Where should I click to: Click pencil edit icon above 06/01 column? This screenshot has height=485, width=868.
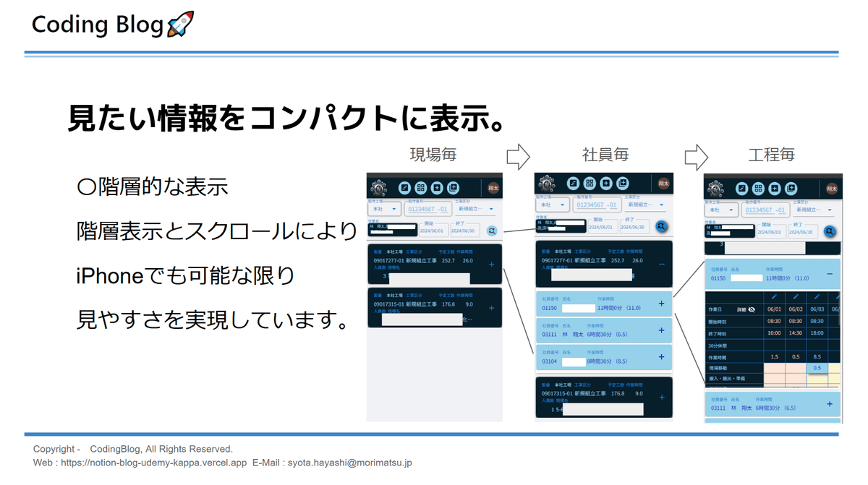point(774,297)
